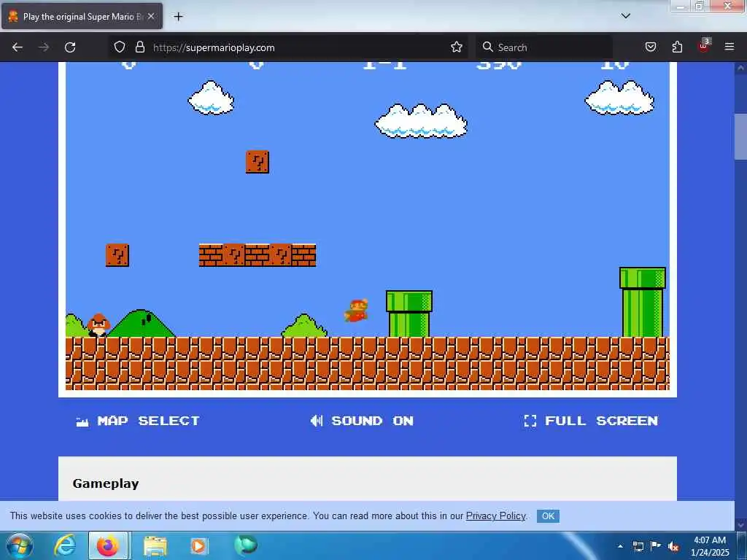Open the network tray icon

pos(638,546)
